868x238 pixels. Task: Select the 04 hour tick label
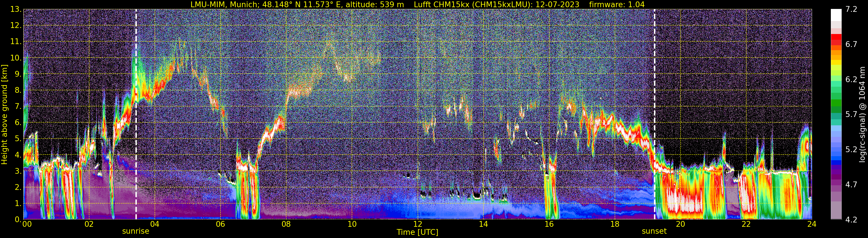pos(155,224)
